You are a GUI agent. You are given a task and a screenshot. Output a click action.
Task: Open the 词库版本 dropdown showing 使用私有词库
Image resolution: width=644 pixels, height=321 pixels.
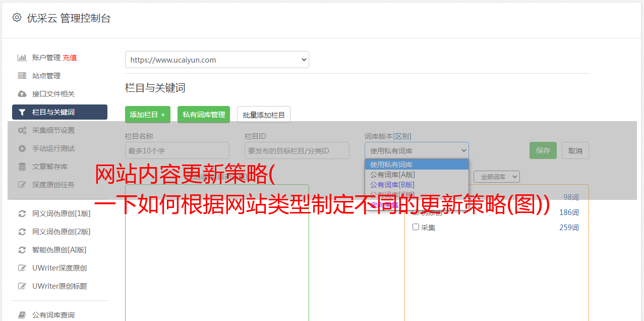(417, 150)
